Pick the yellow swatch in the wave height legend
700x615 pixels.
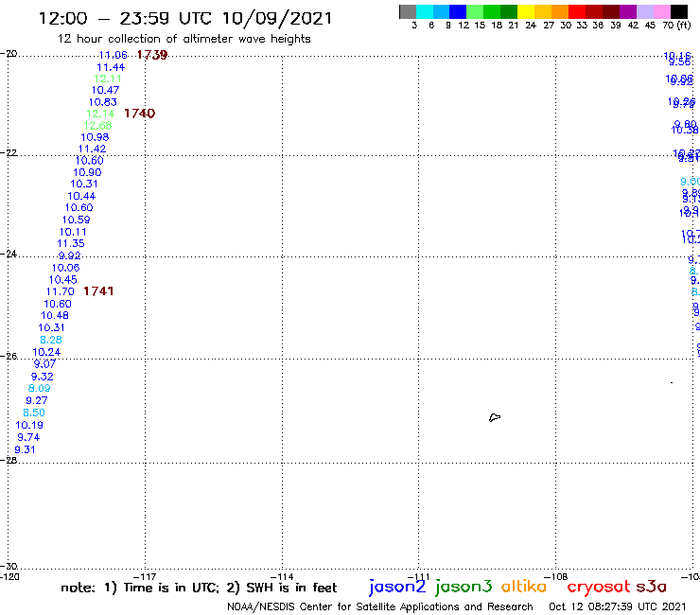click(x=526, y=11)
